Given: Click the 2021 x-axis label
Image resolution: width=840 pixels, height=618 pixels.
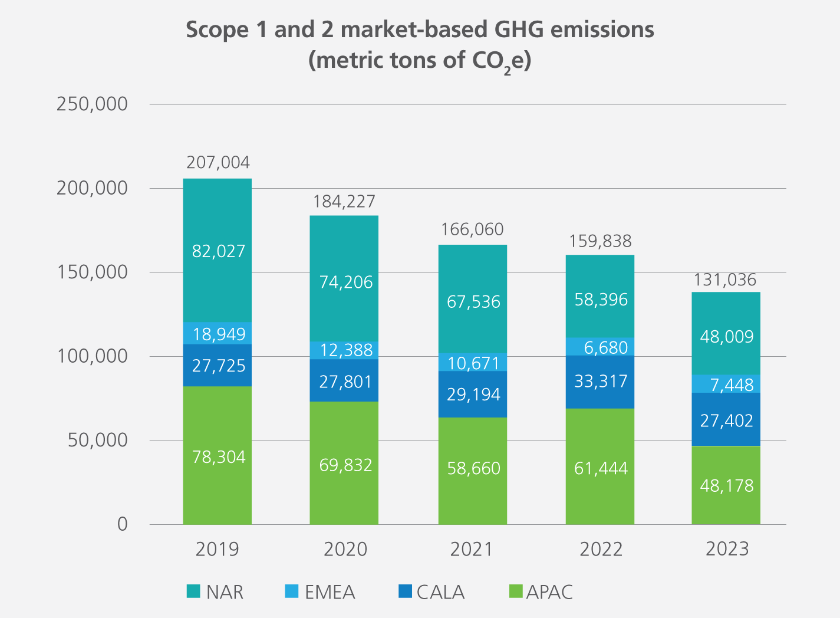Looking at the screenshot, I should pyautogui.click(x=472, y=549).
